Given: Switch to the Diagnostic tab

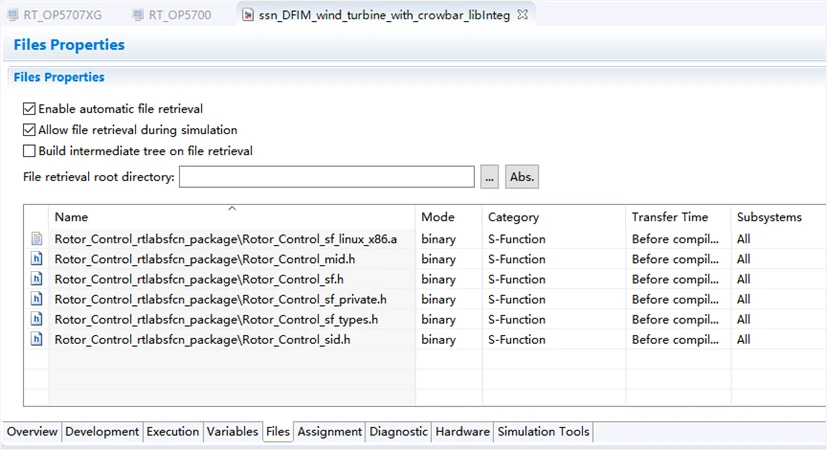Looking at the screenshot, I should point(398,432).
